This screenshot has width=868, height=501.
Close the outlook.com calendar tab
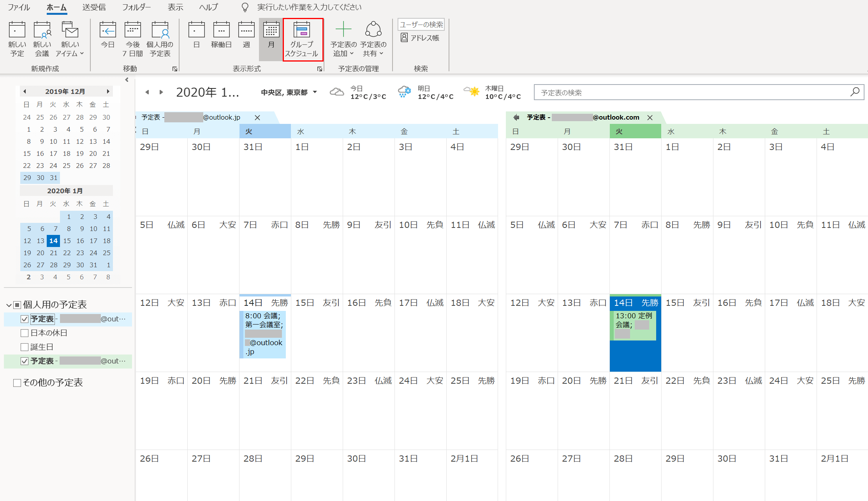click(x=650, y=118)
